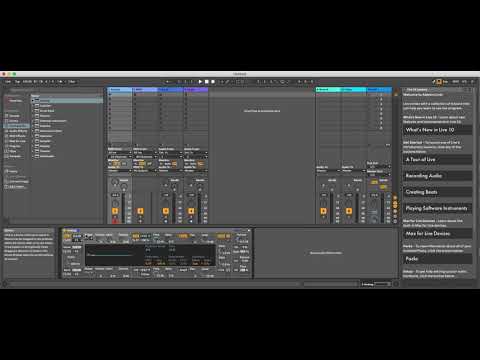Click the Arrangement Record button
This screenshot has height=360, width=480.
(x=213, y=82)
